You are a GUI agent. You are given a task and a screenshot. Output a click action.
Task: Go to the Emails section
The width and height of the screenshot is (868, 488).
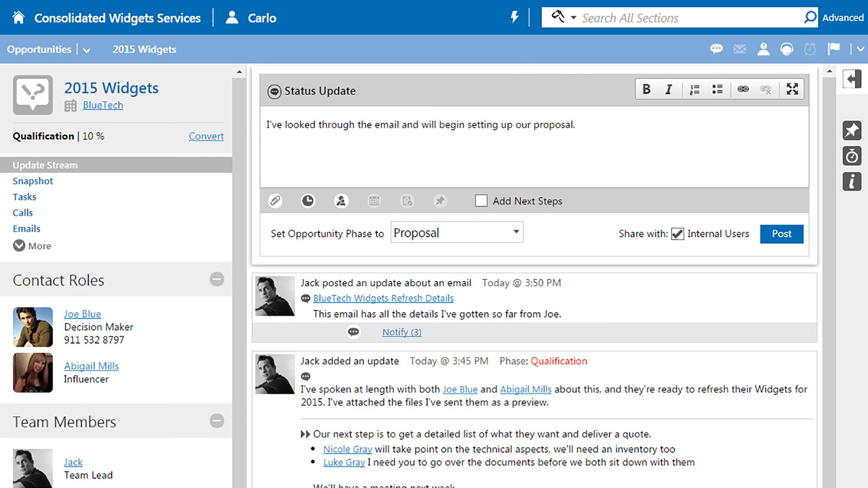pos(26,229)
